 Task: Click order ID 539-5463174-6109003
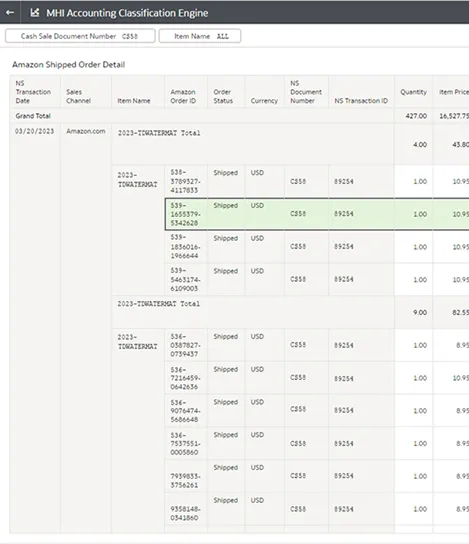[185, 280]
